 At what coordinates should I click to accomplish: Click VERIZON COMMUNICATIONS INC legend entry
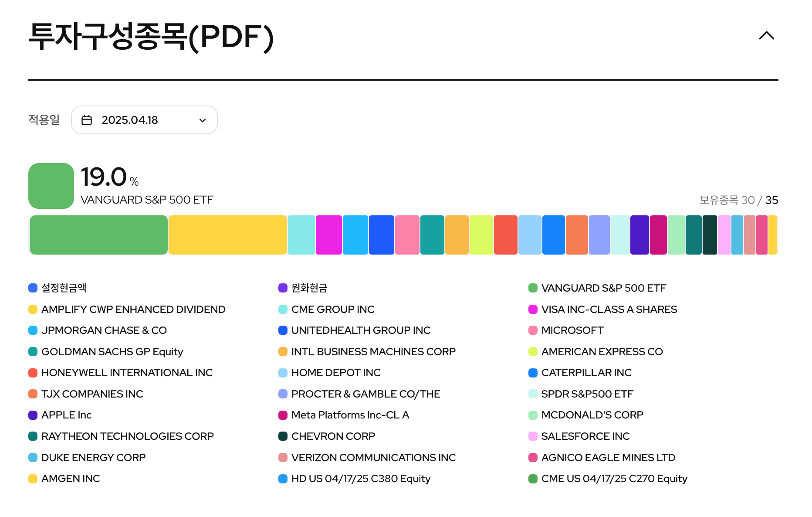click(367, 458)
